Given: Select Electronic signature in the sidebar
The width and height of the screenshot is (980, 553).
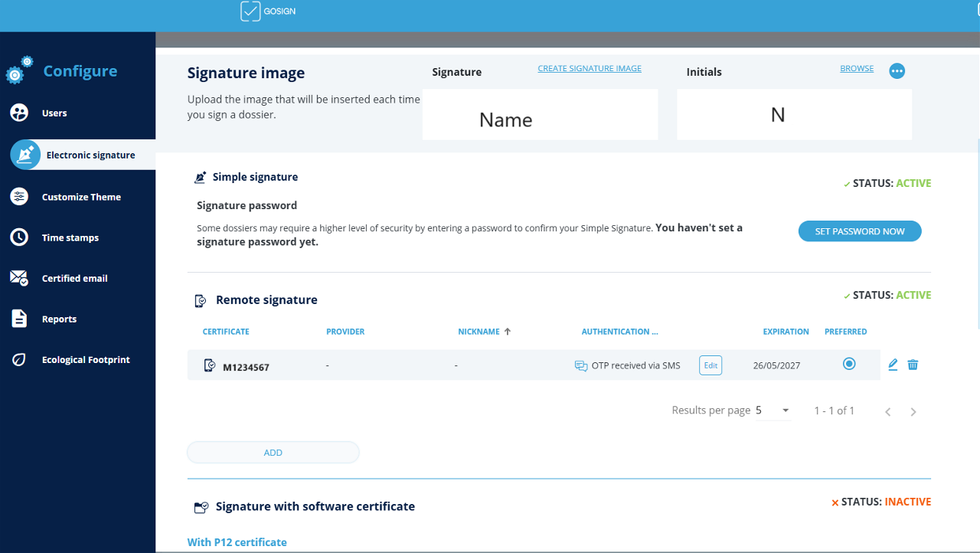Looking at the screenshot, I should pyautogui.click(x=90, y=155).
